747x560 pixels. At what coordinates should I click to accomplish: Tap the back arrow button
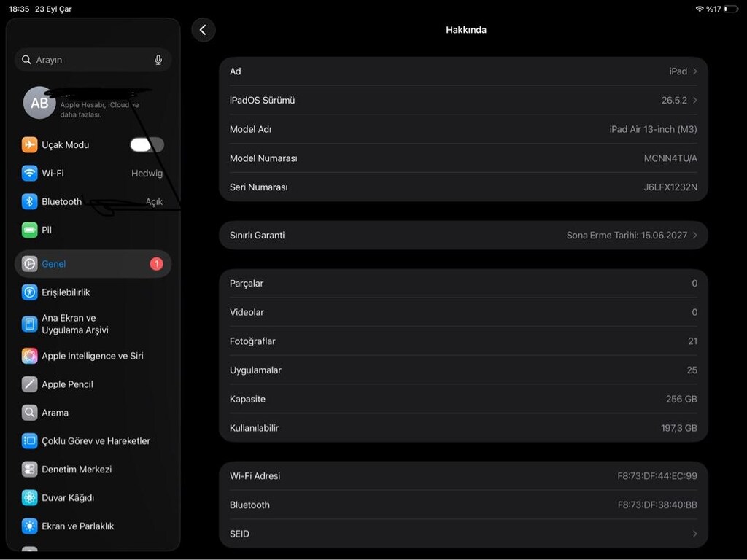[204, 30]
